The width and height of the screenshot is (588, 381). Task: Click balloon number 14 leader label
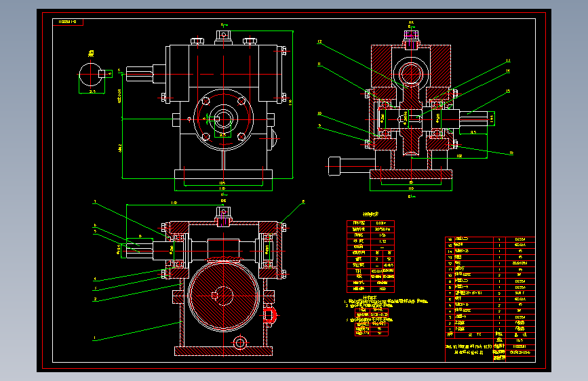[508, 71]
